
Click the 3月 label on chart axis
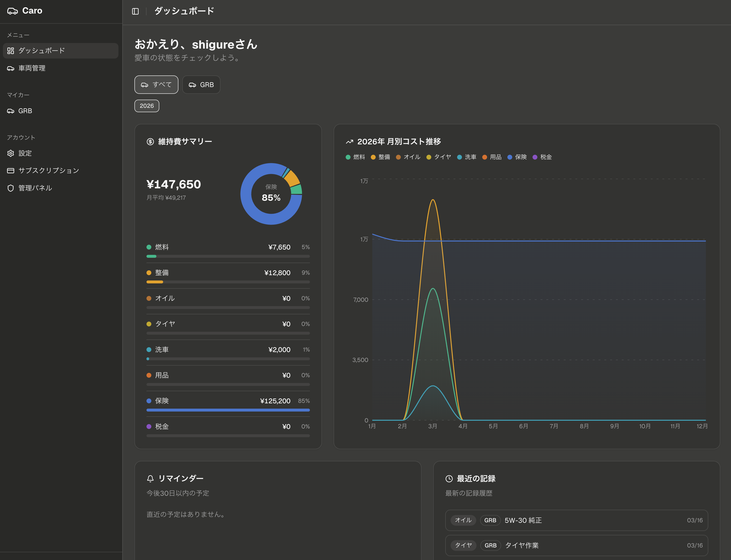(432, 426)
